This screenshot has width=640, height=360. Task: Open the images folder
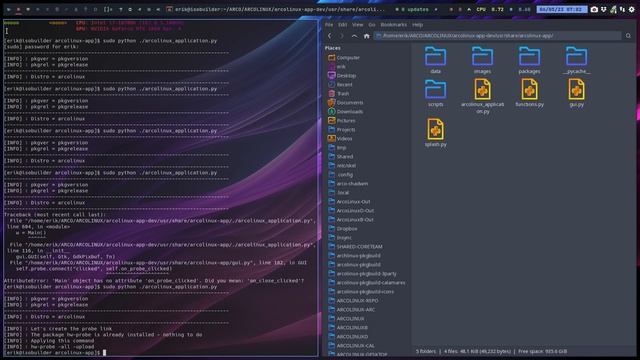coord(482,60)
